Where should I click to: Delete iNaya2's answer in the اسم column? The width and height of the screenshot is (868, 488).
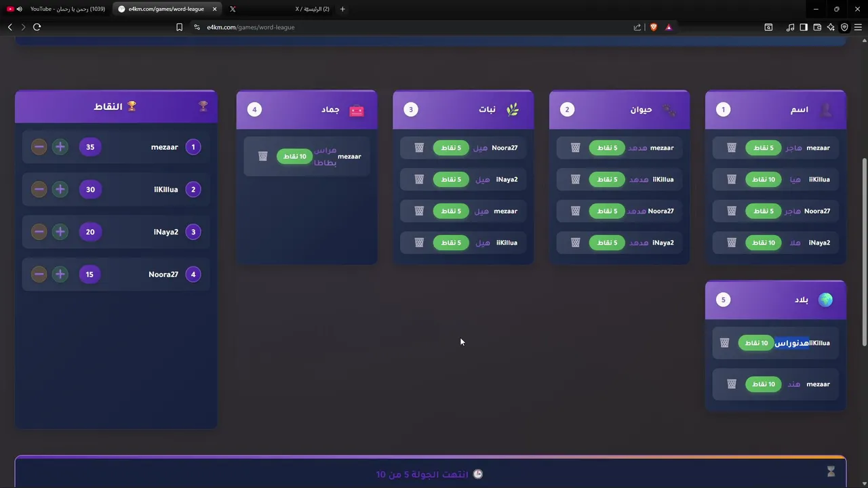(x=732, y=243)
